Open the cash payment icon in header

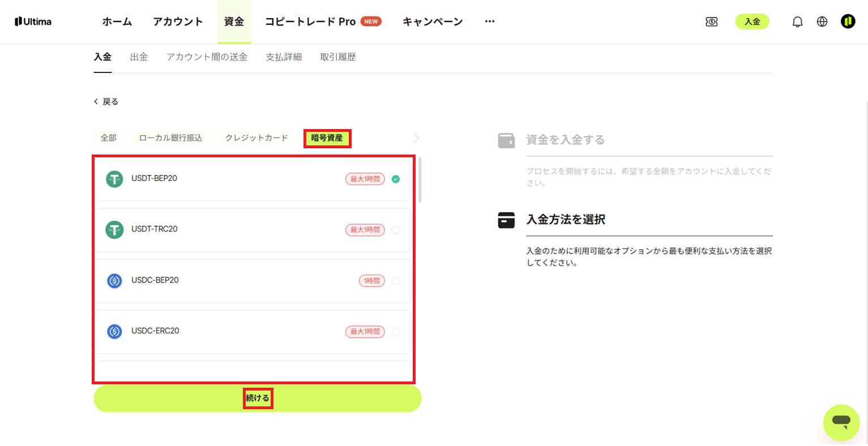coord(712,22)
